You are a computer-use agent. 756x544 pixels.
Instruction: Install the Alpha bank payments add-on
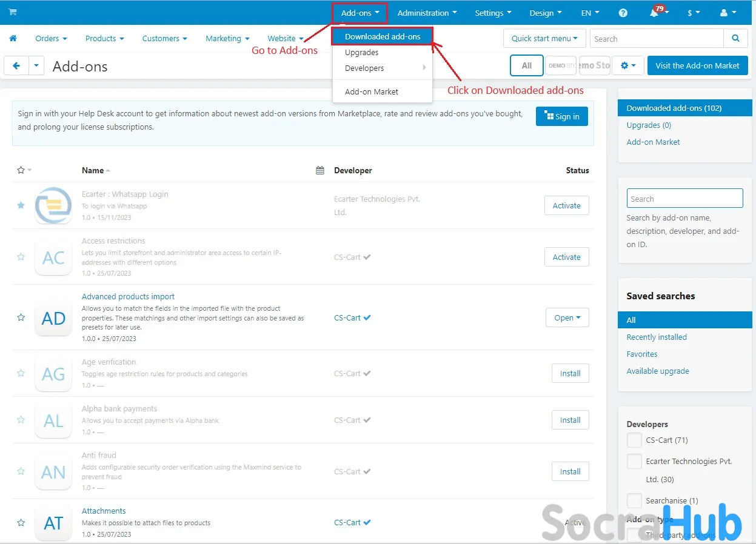point(570,420)
